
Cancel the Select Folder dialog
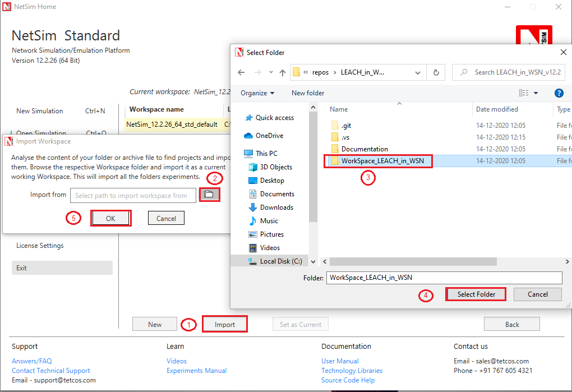pos(537,294)
